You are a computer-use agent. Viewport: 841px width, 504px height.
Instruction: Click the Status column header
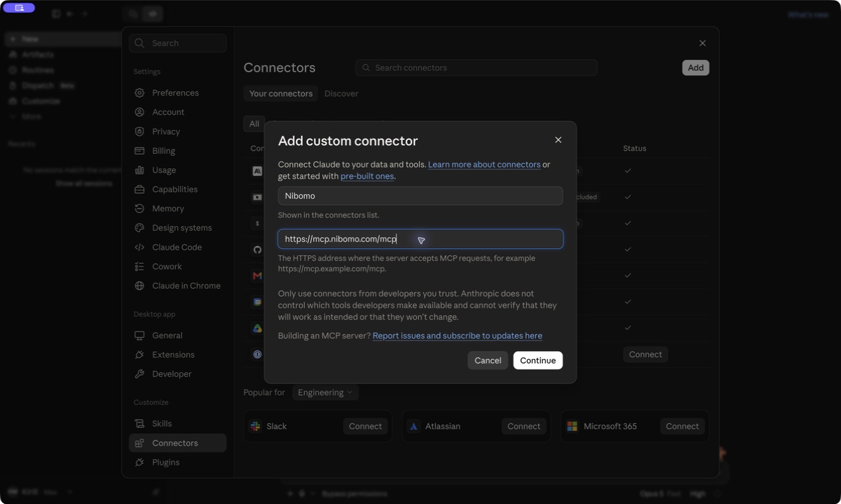pos(634,148)
